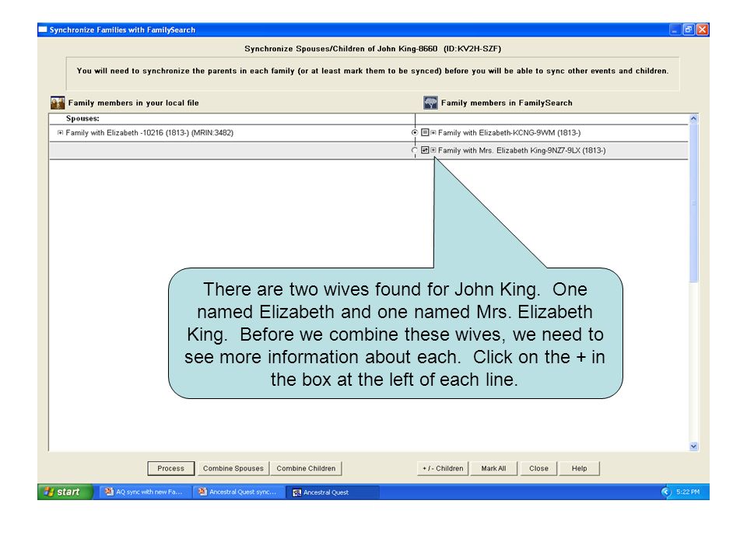This screenshot has width=747, height=560.
Task: Click the Mark All button
Action: (493, 468)
